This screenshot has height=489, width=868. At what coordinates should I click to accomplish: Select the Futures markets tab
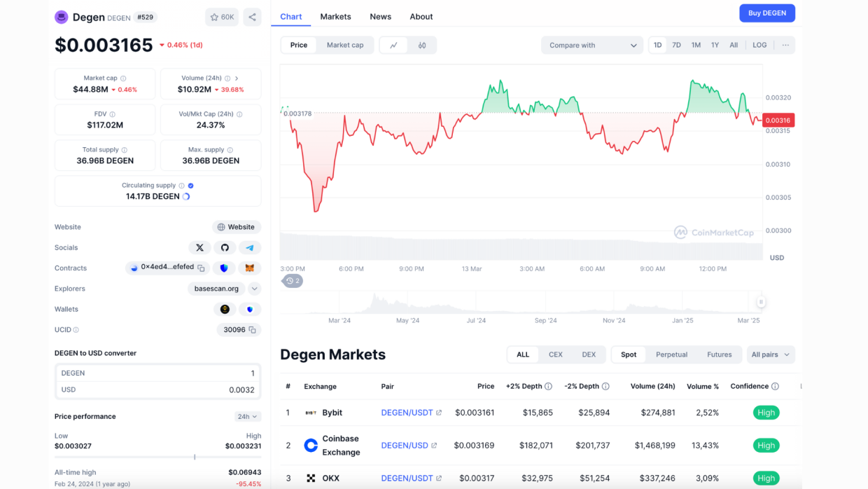[720, 354]
